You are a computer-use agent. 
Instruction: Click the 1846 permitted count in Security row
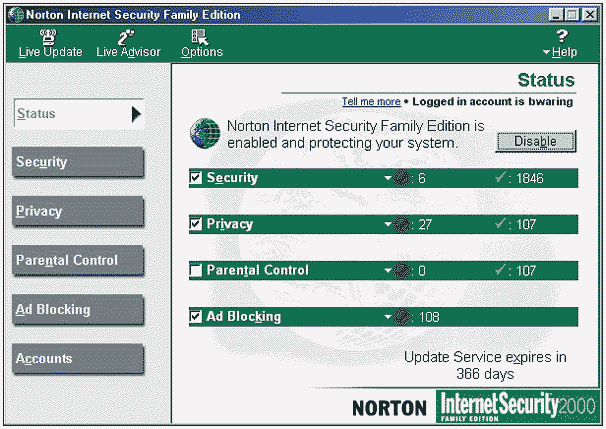[x=529, y=178]
